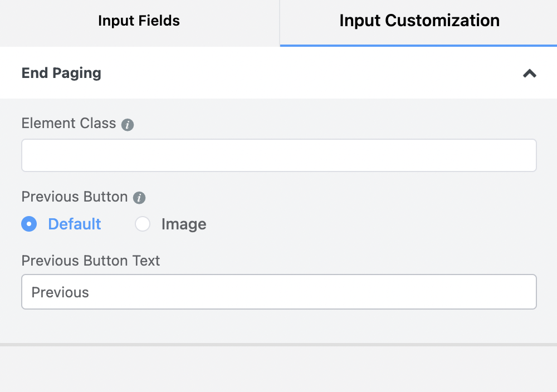Show the Element Class info tooltip icon
Screen dimensions: 557x392
(128, 125)
